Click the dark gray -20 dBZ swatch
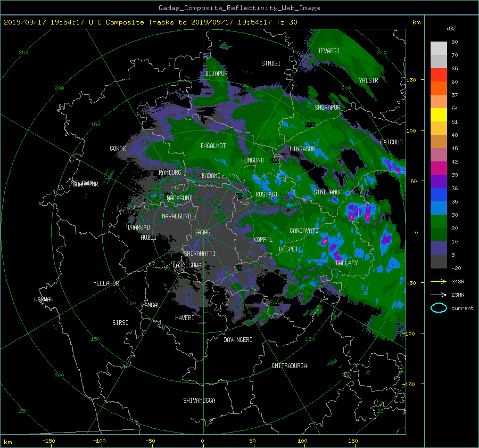 click(x=439, y=262)
